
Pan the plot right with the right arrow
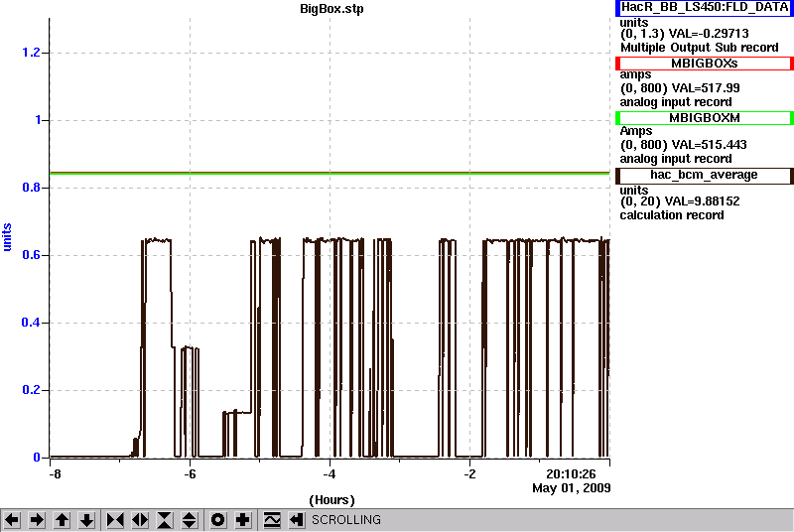(37, 520)
